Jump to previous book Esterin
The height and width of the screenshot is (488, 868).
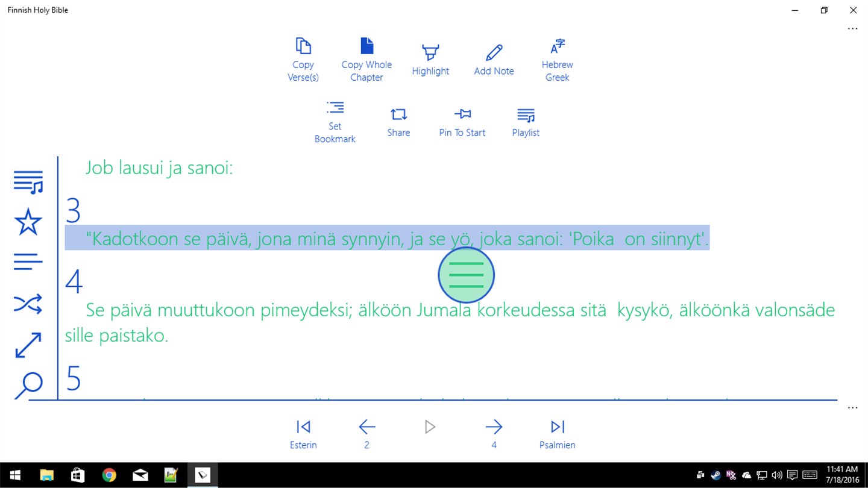click(x=303, y=434)
